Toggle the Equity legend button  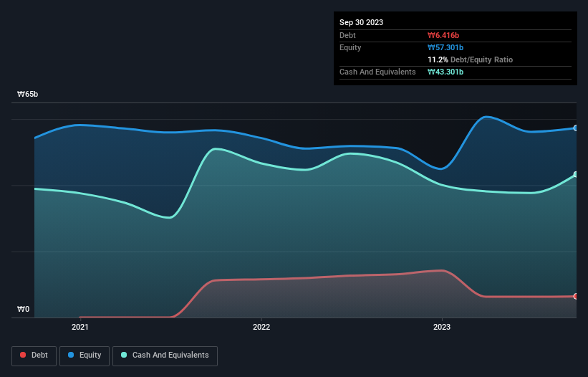click(85, 355)
